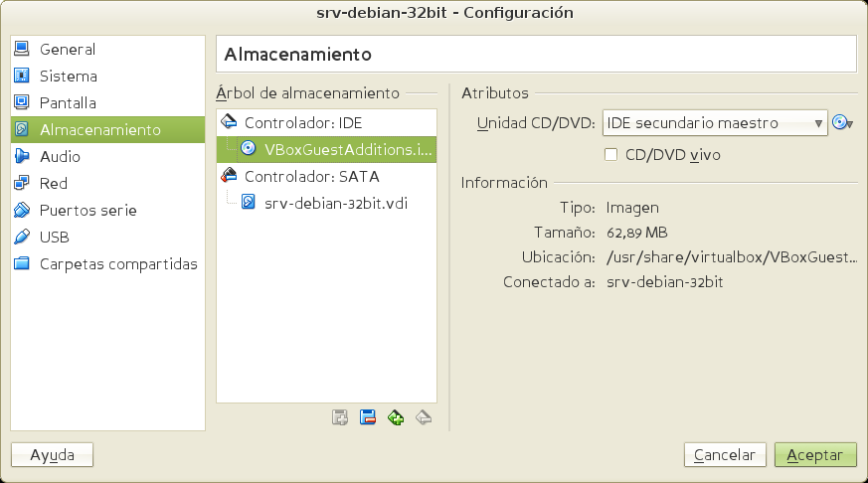Click the remove attachment icon
This screenshot has height=483, width=868.
pyautogui.click(x=367, y=417)
